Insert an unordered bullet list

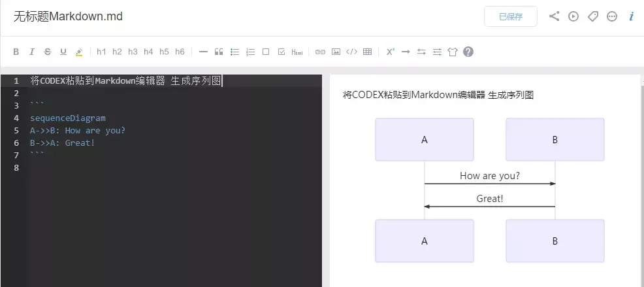[x=234, y=52]
